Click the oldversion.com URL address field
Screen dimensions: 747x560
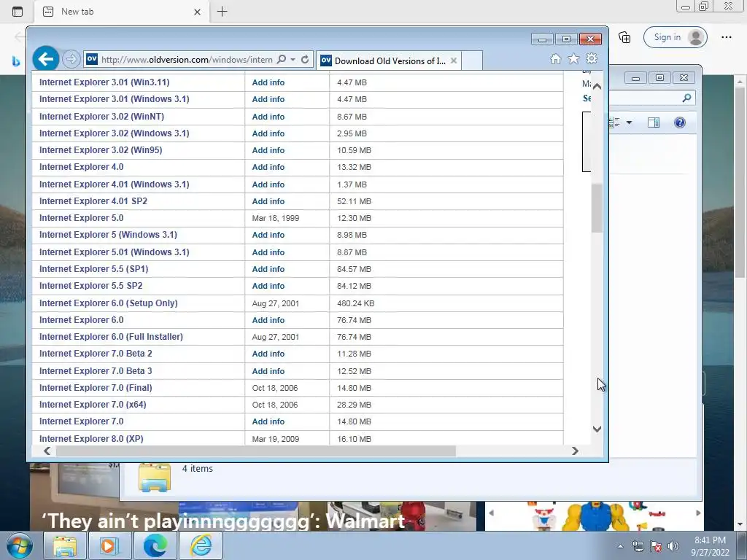point(187,60)
